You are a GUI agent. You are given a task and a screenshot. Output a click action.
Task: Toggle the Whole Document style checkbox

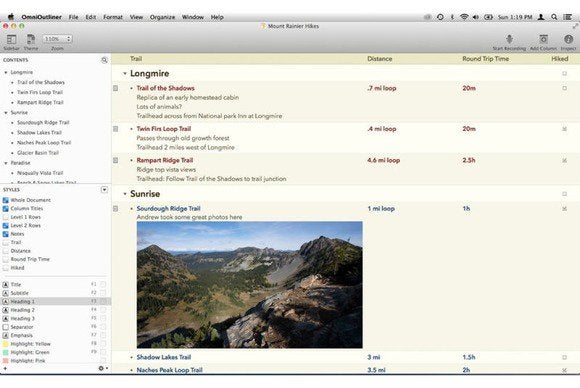pyautogui.click(x=6, y=200)
